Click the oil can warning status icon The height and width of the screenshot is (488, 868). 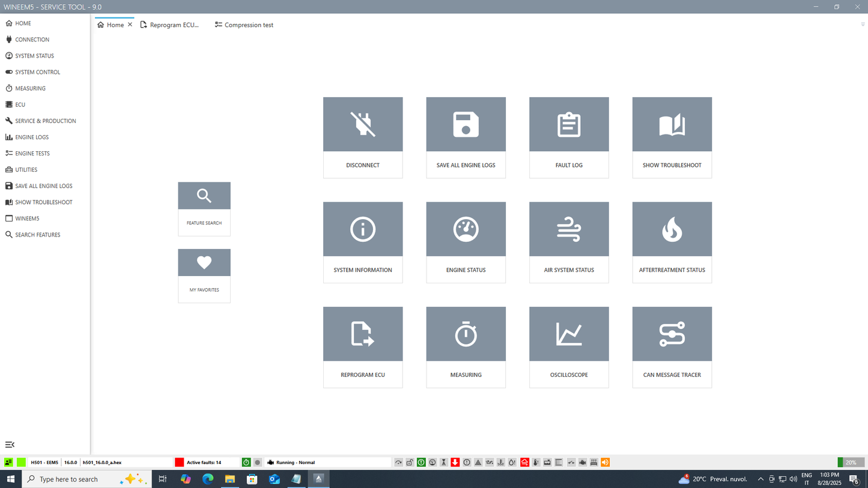pos(490,462)
